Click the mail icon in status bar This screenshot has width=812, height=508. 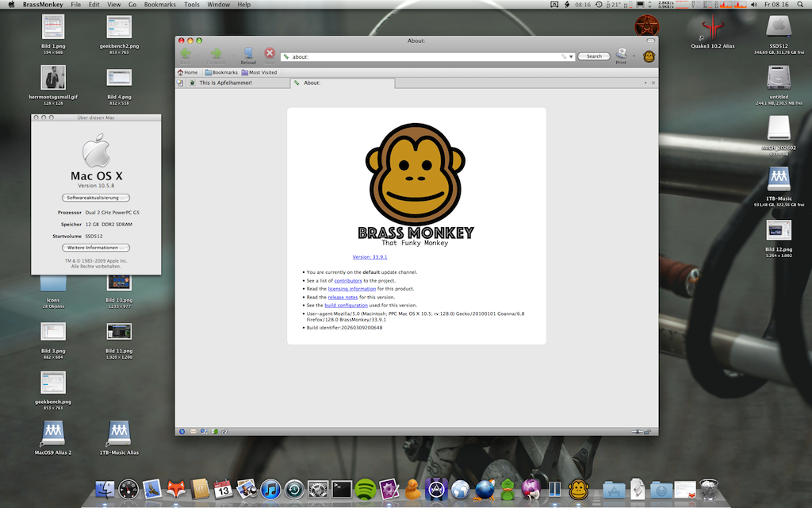pos(192,431)
